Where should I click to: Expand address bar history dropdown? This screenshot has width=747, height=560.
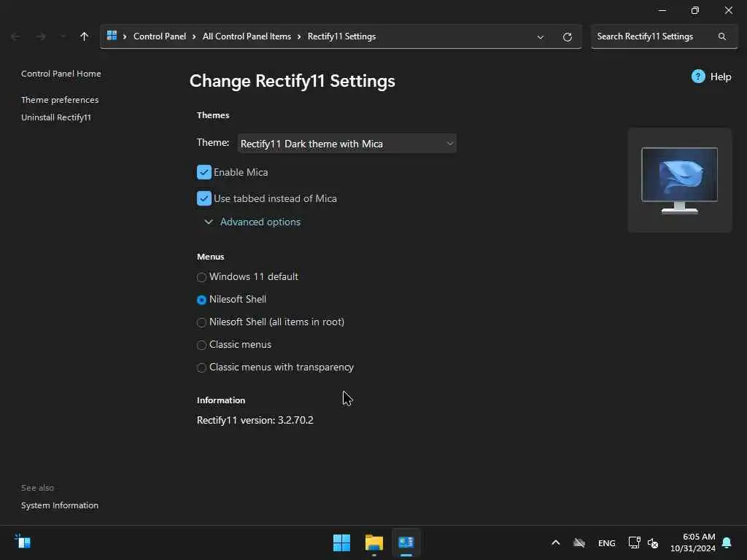coord(541,37)
